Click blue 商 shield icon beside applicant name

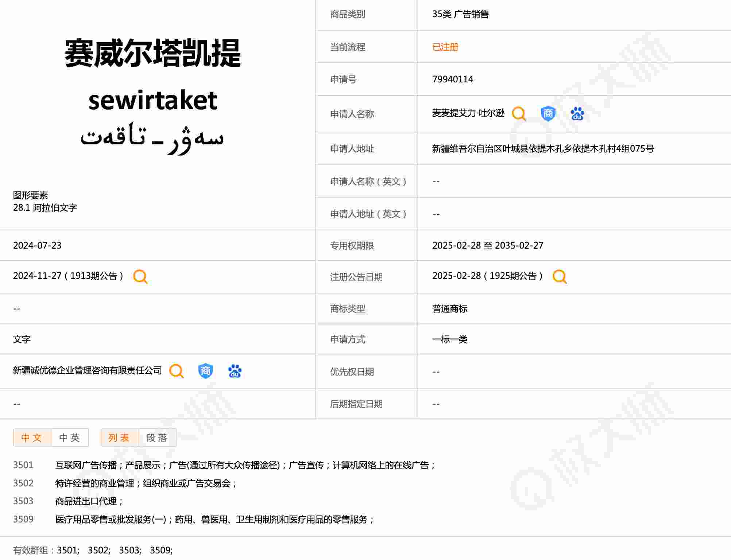pos(548,114)
